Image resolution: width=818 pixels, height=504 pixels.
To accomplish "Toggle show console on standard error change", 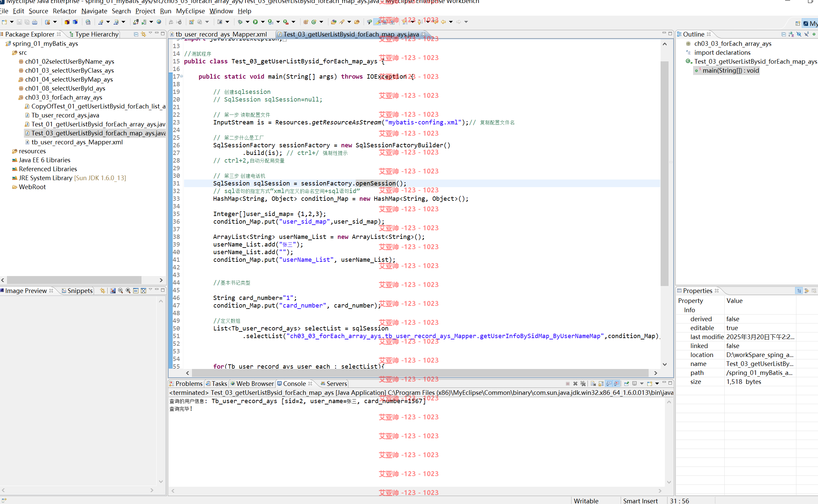I will click(x=616, y=384).
